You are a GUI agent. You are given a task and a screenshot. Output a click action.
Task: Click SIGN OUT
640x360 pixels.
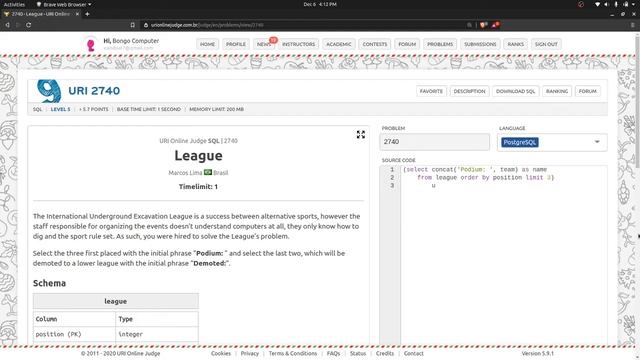546,44
